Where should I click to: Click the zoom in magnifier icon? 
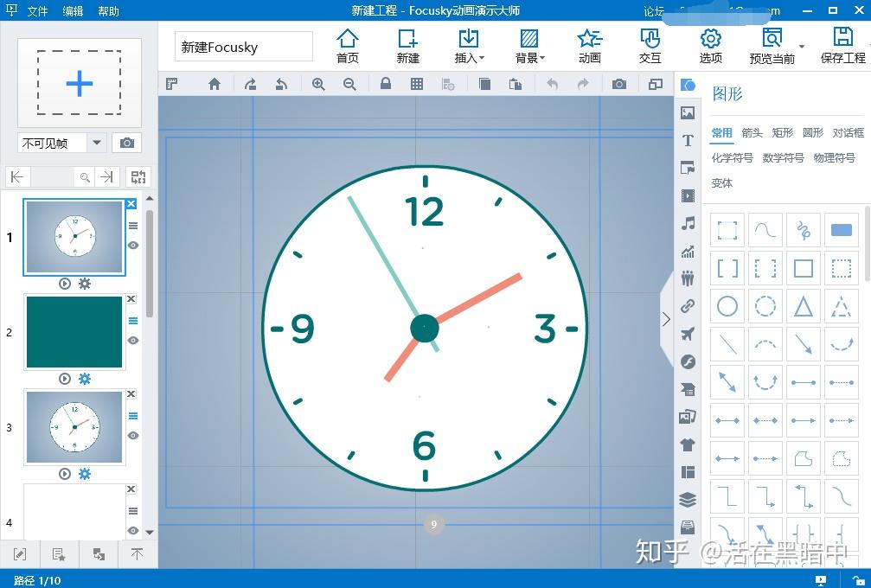pyautogui.click(x=318, y=84)
